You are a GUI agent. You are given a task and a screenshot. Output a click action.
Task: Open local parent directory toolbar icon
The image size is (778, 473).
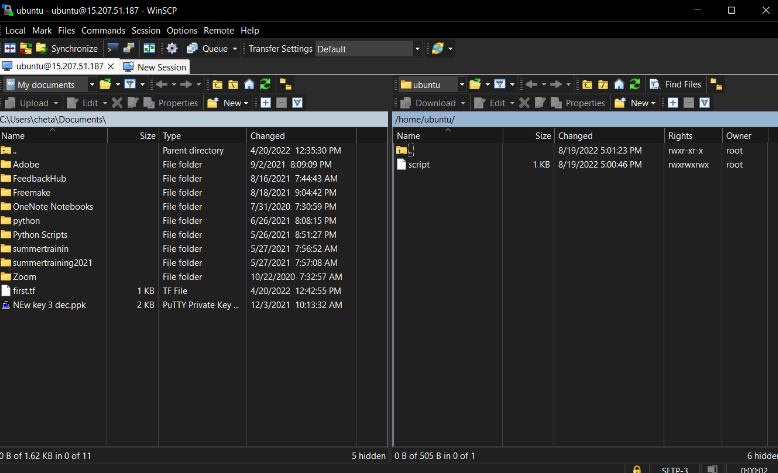tap(217, 84)
